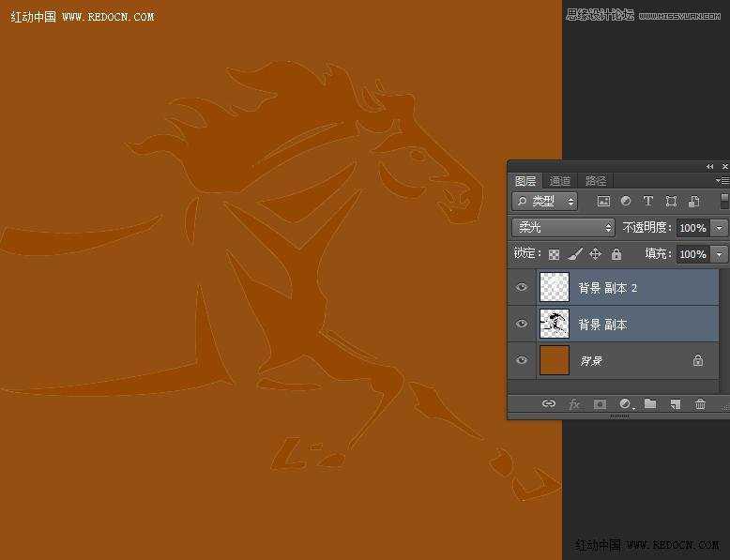
Task: Open the fx layer style menu
Action: tap(573, 404)
